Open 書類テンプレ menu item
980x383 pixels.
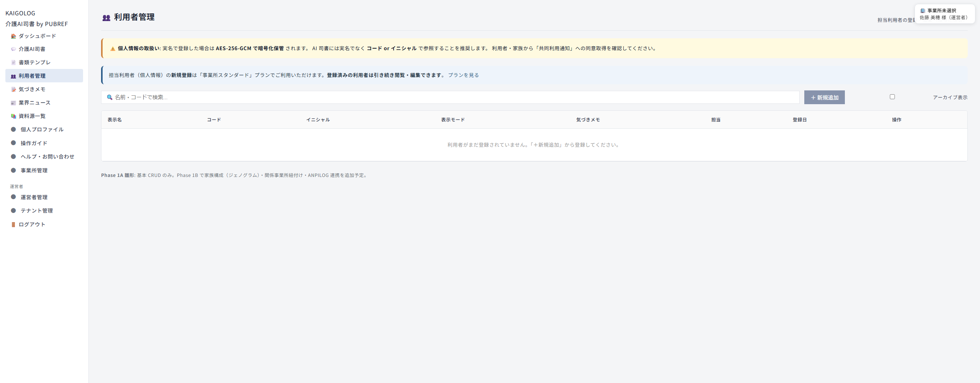pyautogui.click(x=44, y=62)
